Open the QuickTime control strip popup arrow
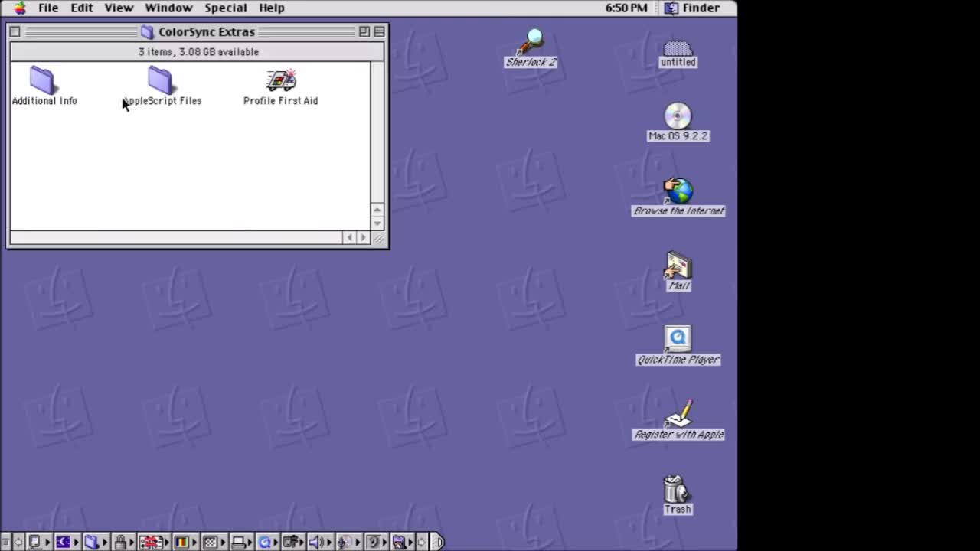The width and height of the screenshot is (980, 551). pos(274,542)
